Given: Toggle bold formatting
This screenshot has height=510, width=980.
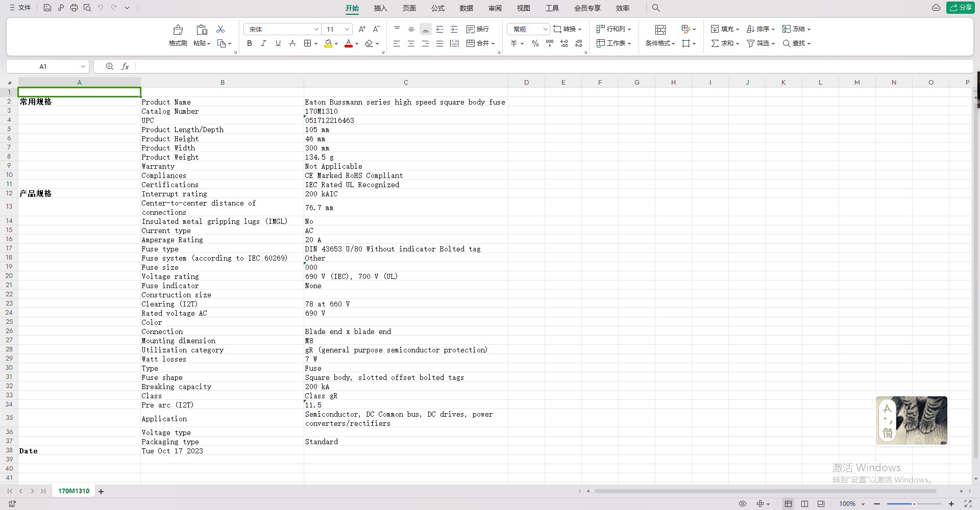Looking at the screenshot, I should coord(250,43).
